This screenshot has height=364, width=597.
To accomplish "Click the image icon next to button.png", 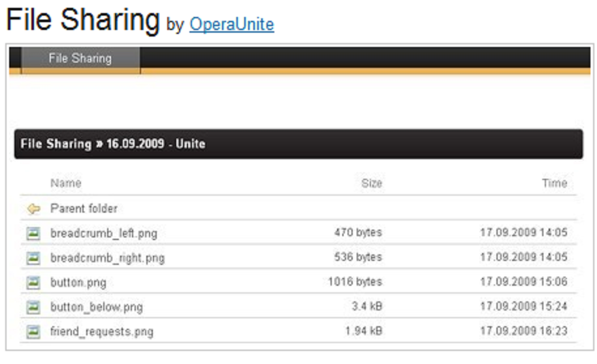I will pos(33,282).
